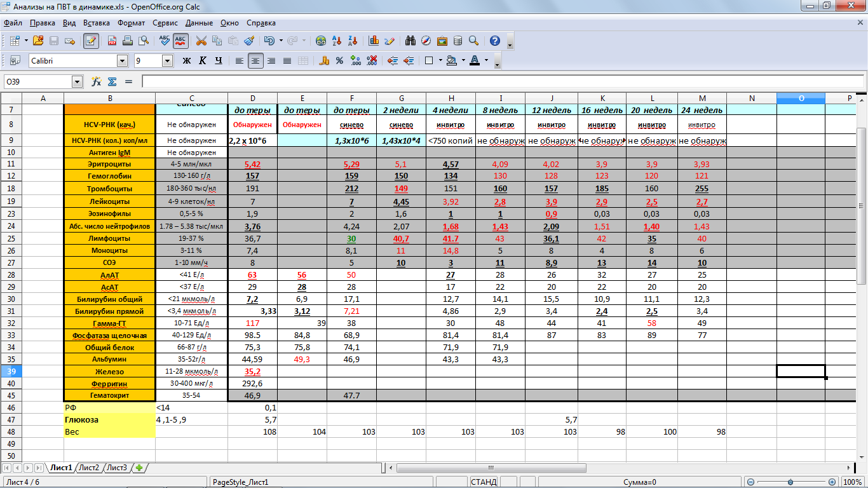Run the Spelling check

pos(165,41)
